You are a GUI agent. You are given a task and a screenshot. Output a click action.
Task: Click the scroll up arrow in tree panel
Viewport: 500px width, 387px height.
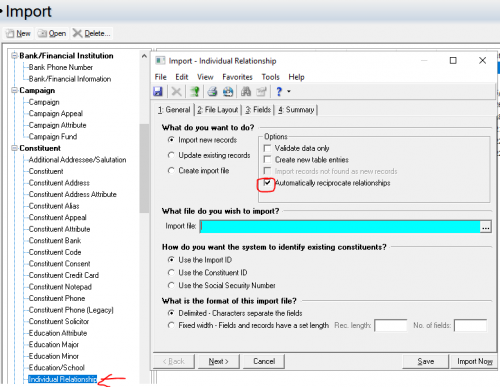144,56
